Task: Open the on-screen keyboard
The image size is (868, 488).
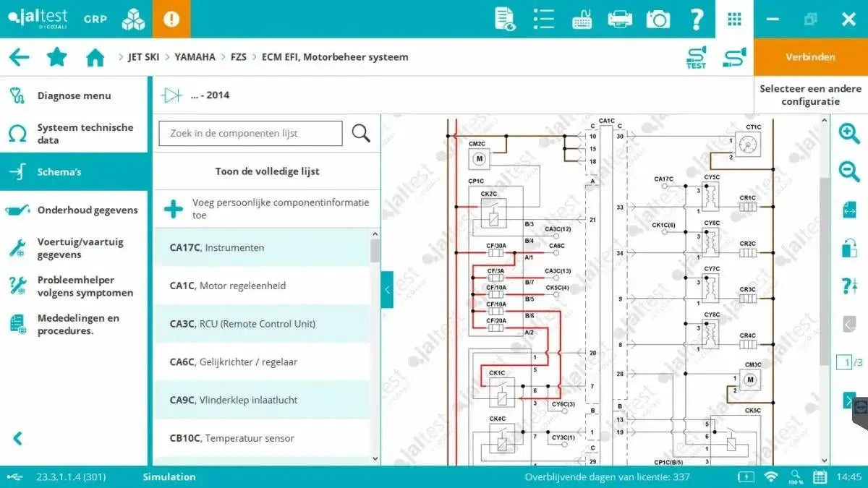Action: click(x=582, y=19)
